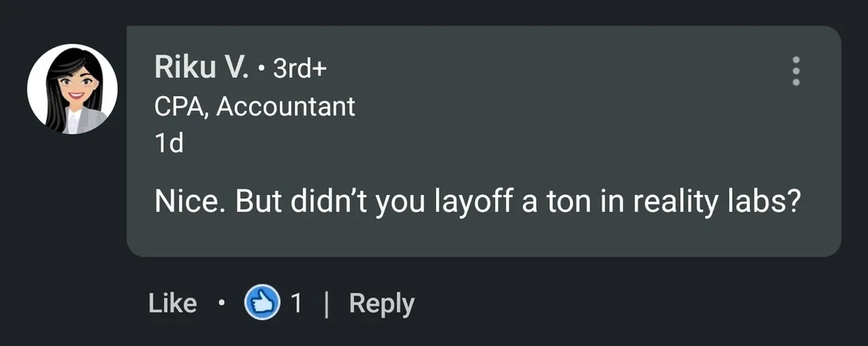
Task: Click the word "Accountant" in the headline
Action: pyautogui.click(x=286, y=107)
